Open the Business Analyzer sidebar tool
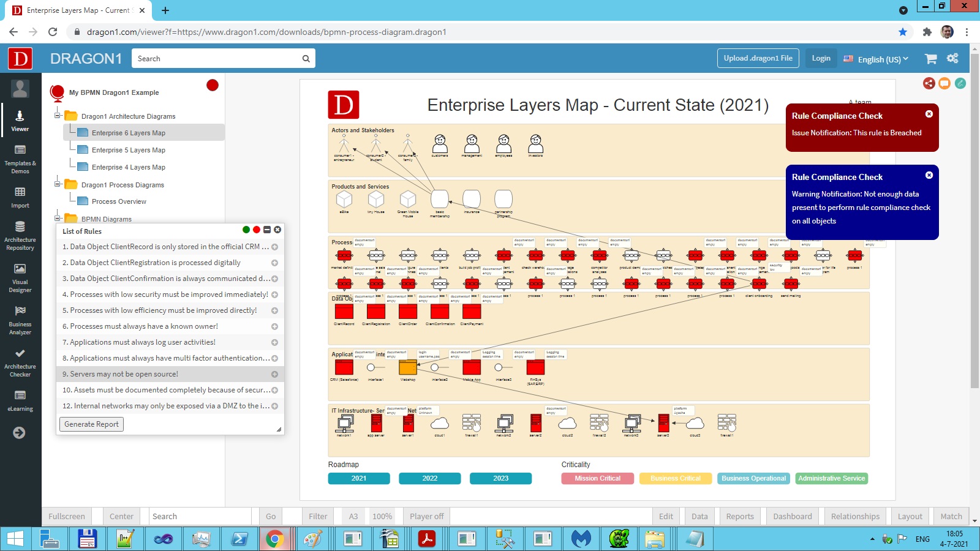 pos(20,320)
